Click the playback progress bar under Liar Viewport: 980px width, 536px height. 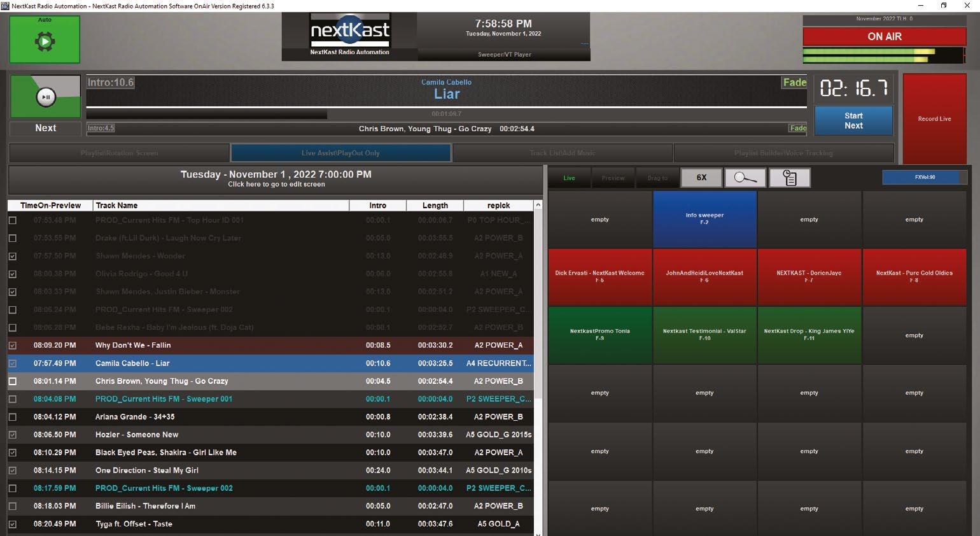[x=447, y=114]
